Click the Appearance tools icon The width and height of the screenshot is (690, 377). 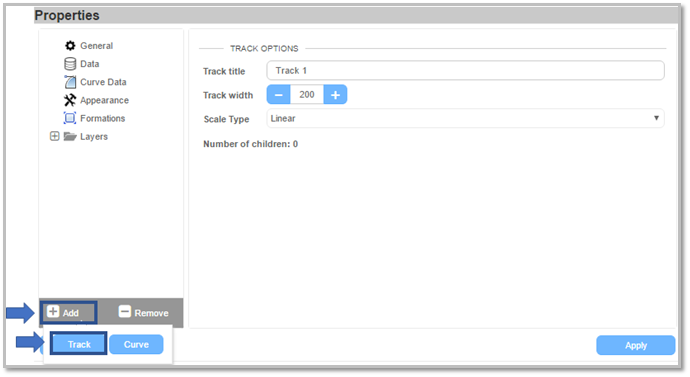[x=70, y=100]
